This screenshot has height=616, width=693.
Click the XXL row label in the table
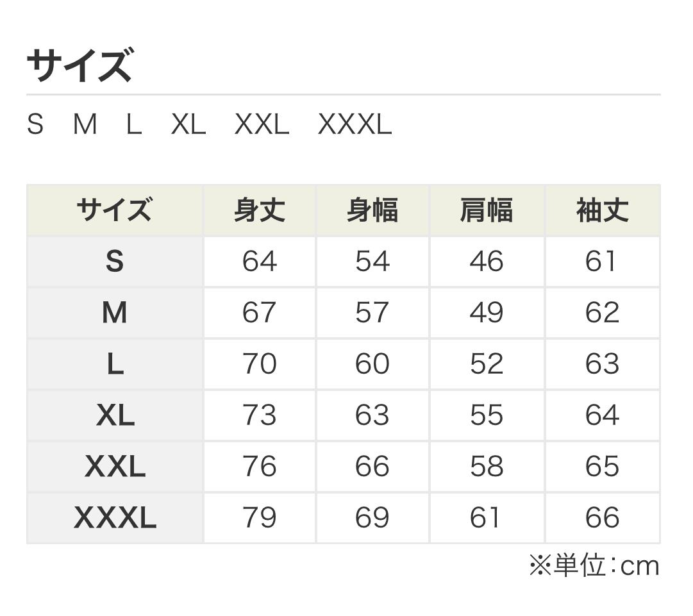click(x=115, y=467)
